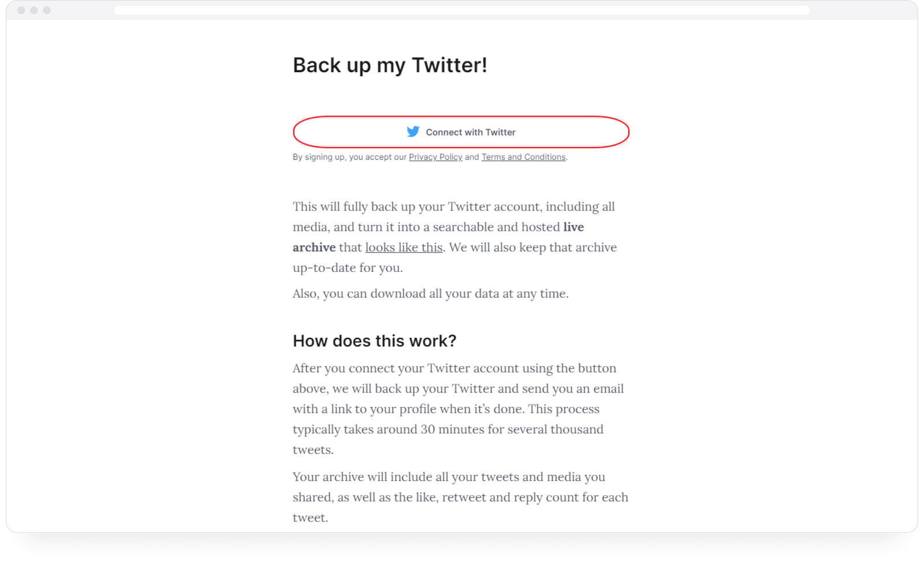Click the browser toolbar area at top
The width and height of the screenshot is (924, 565).
462,10
